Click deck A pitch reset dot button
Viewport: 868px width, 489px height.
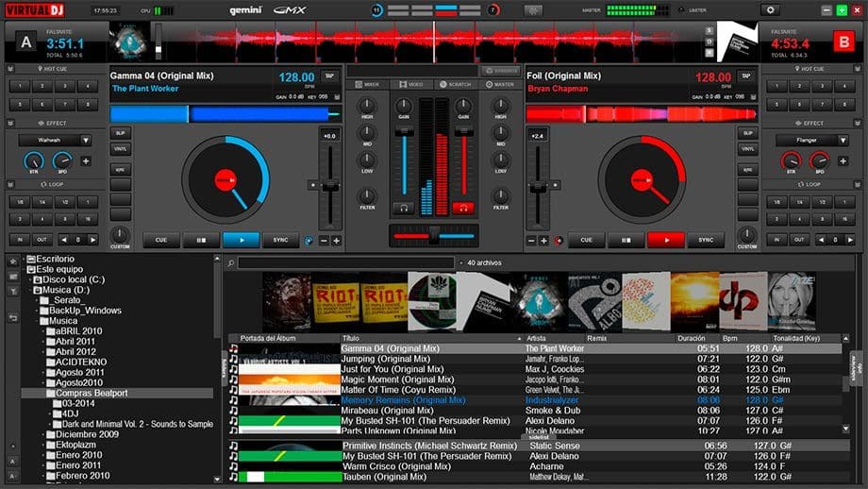313,185
